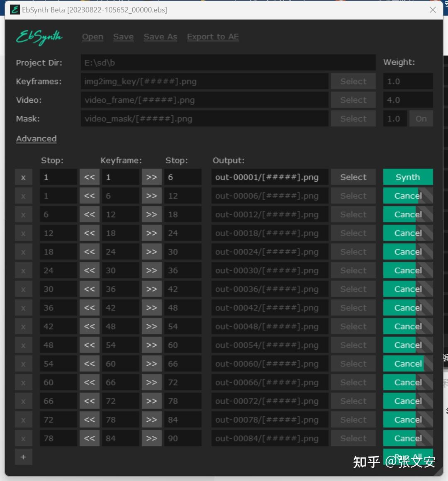Click the Save menu link

[123, 37]
